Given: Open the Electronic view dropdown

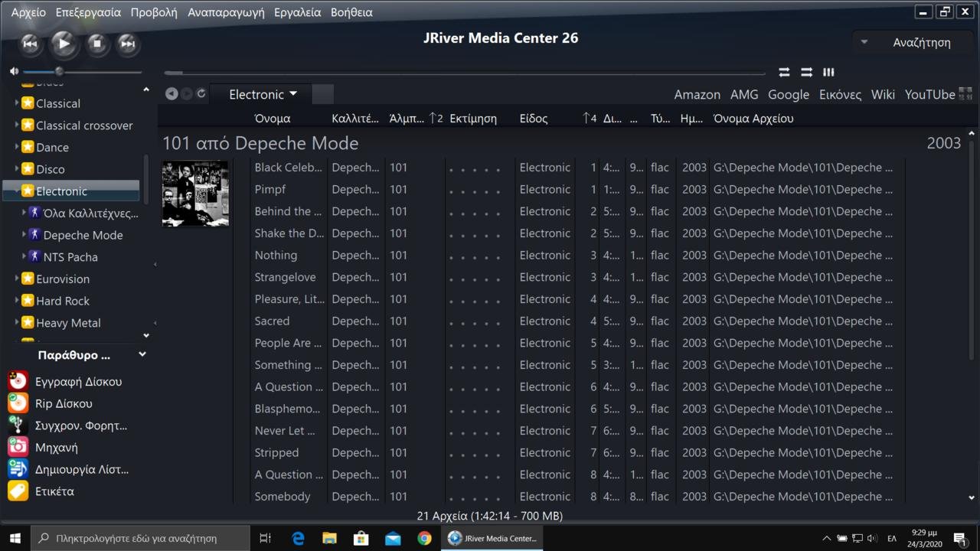Looking at the screenshot, I should (263, 94).
